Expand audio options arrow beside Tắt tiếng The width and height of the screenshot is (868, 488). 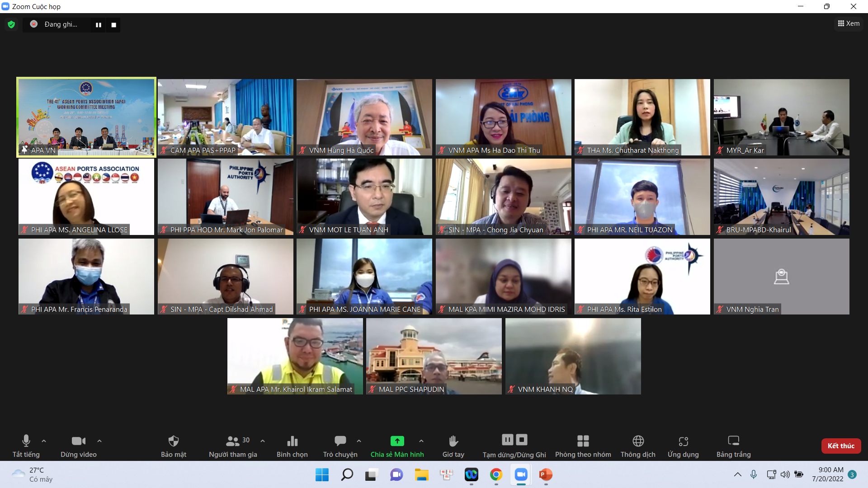[x=44, y=441]
